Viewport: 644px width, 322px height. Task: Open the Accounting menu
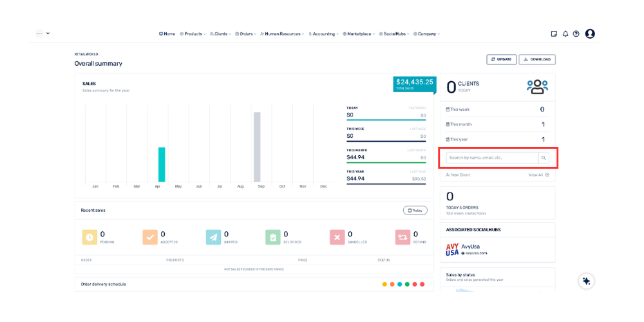(323, 34)
